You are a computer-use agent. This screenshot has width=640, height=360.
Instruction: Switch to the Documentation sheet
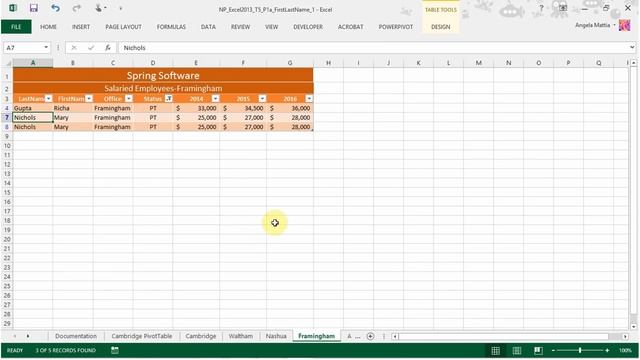[x=76, y=336]
